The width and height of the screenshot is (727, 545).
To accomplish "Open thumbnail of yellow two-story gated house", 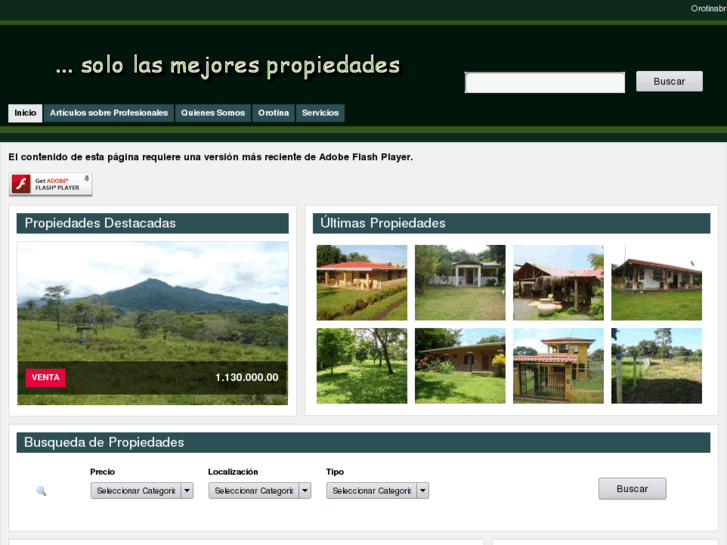I will point(558,366).
